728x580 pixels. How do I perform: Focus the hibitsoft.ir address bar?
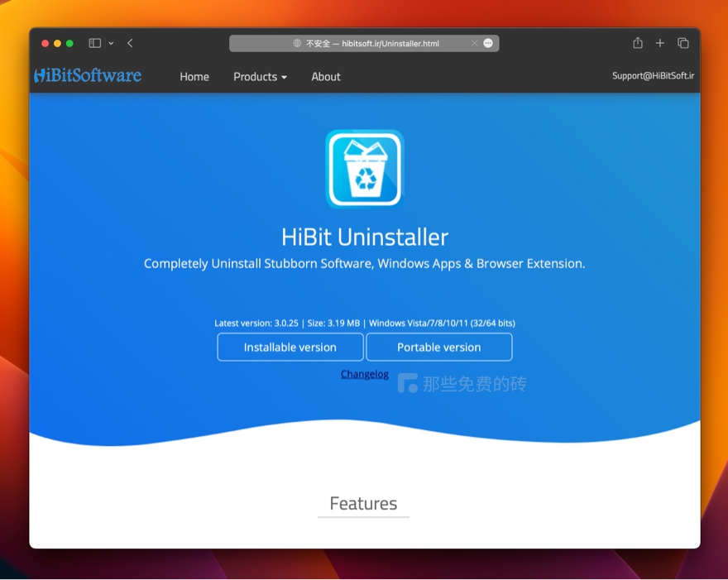[364, 43]
